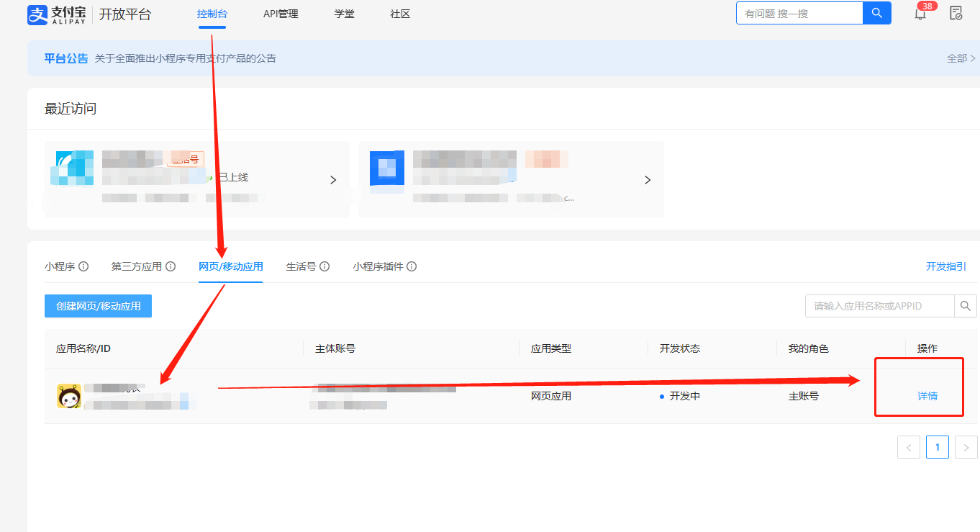Open the document icon at top right
The image size is (980, 532).
tap(956, 13)
